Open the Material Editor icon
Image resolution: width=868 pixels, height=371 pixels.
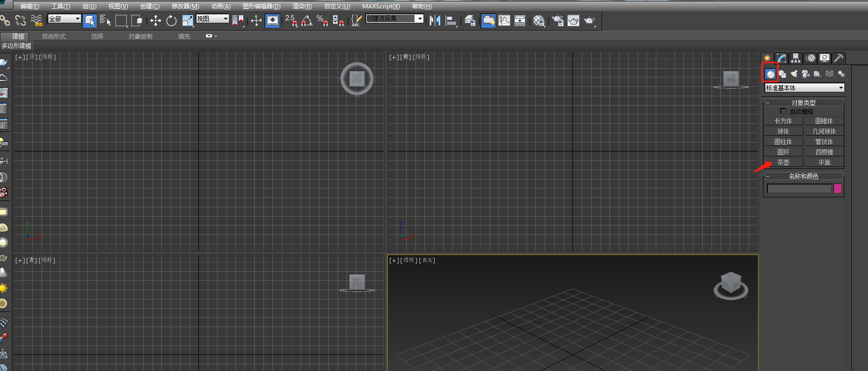pos(539,20)
